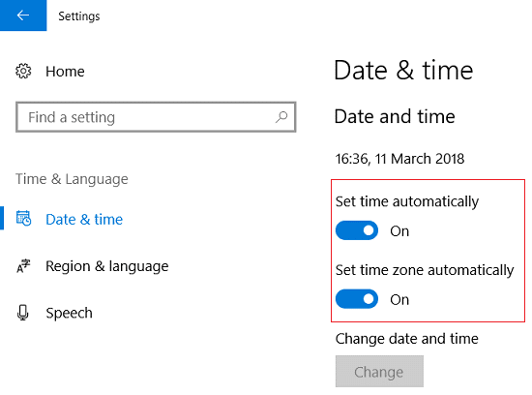This screenshot has height=395, width=532.
Task: Go to Speech settings
Action: pyautogui.click(x=69, y=313)
